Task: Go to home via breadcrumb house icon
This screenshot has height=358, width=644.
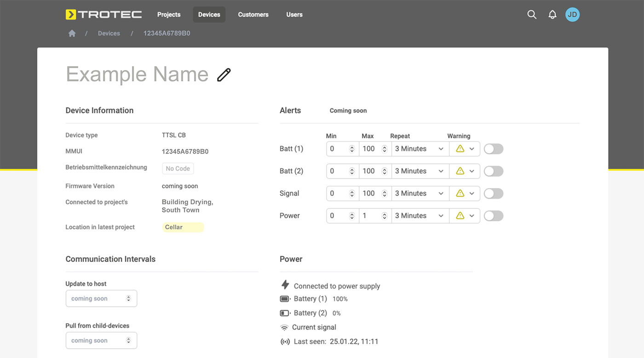Action: pos(72,33)
